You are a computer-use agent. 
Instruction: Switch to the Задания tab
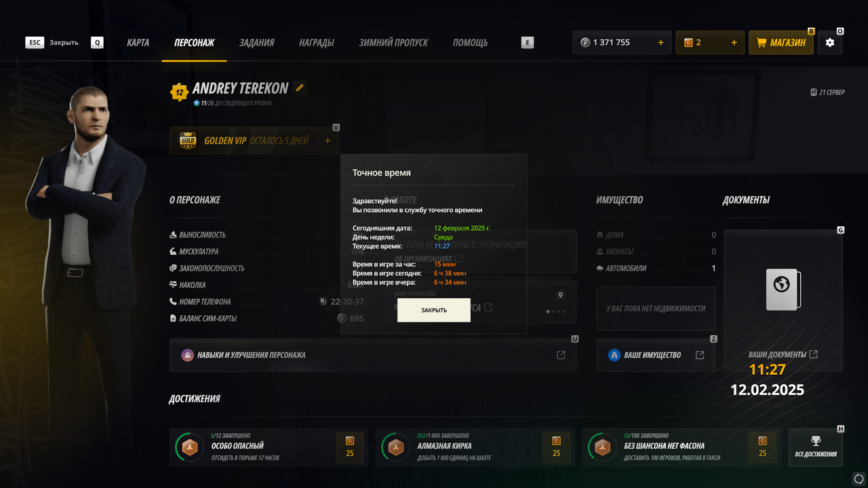[x=256, y=43]
